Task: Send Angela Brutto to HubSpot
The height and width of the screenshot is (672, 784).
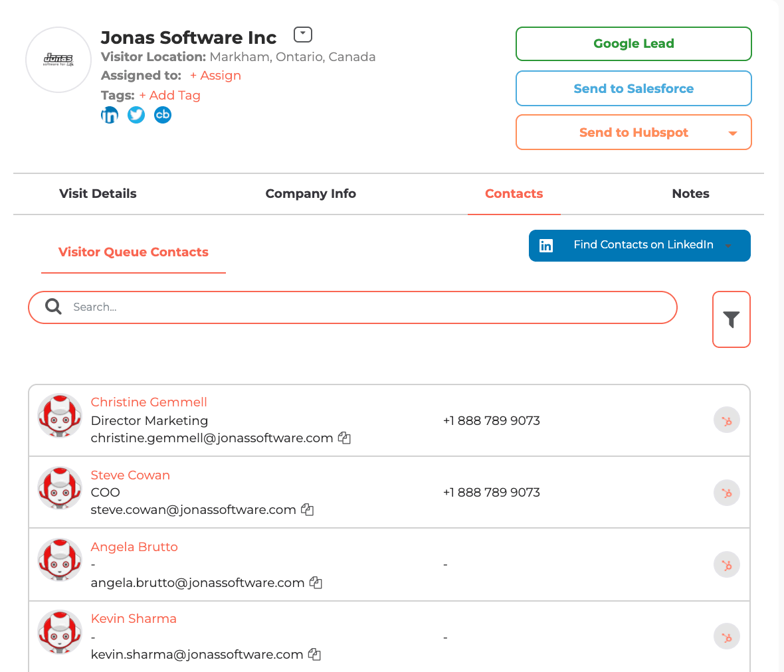Action: point(727,565)
